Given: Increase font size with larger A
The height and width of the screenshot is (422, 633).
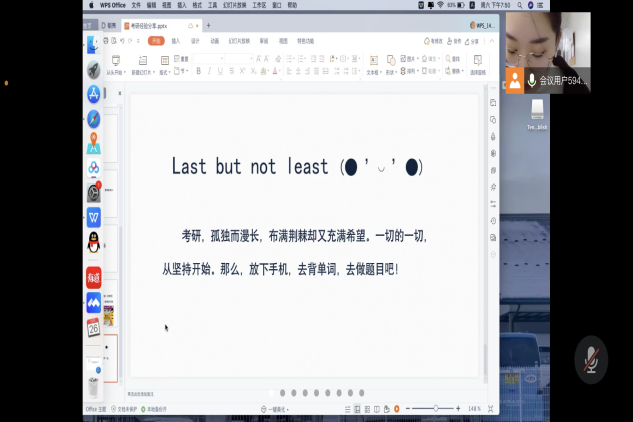Looking at the screenshot, I should [x=259, y=59].
